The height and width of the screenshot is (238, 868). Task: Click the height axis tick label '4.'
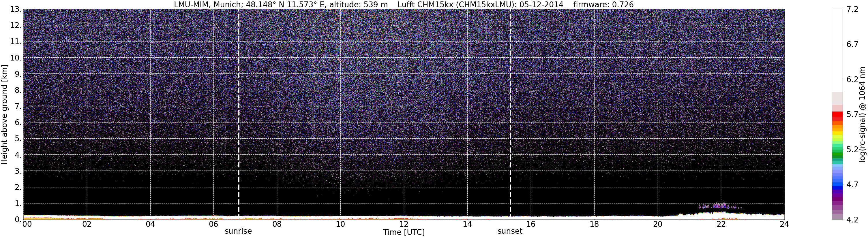[18, 155]
